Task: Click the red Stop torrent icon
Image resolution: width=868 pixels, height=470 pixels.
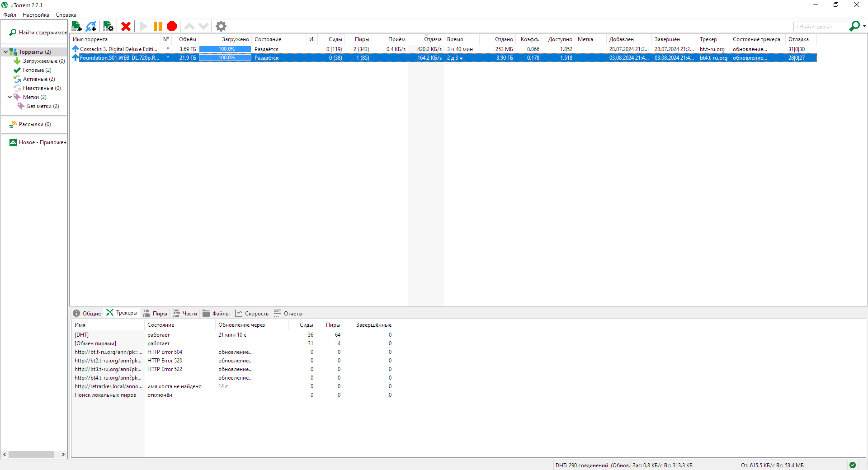Action: tap(172, 26)
